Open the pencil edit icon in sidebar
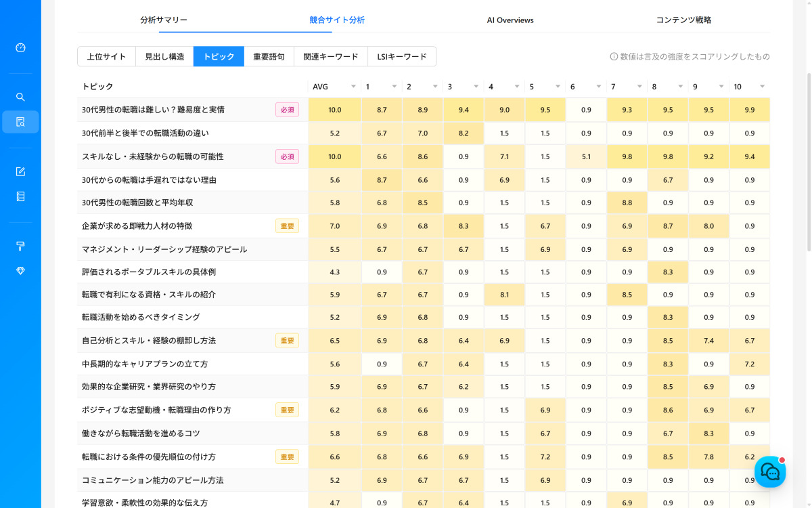 coord(20,171)
